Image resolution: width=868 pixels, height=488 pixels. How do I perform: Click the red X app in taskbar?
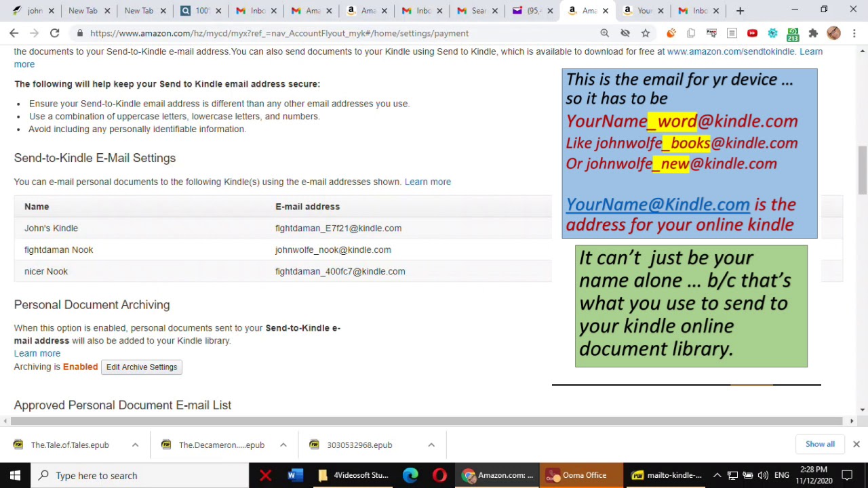pyautogui.click(x=265, y=475)
